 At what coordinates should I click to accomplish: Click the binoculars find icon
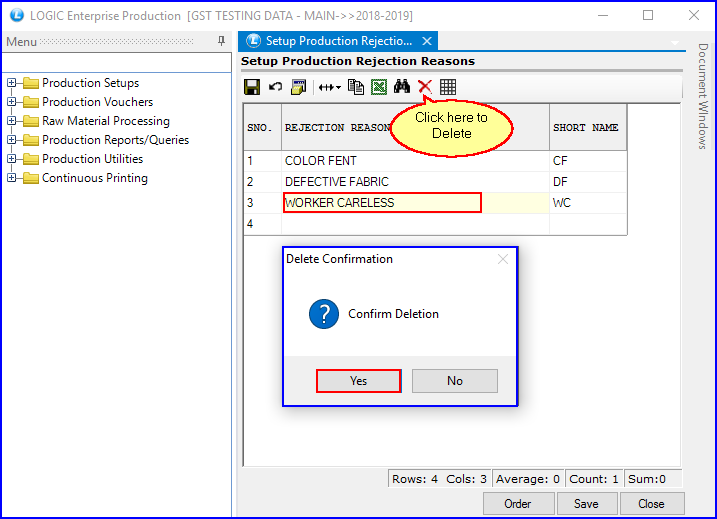pos(402,87)
